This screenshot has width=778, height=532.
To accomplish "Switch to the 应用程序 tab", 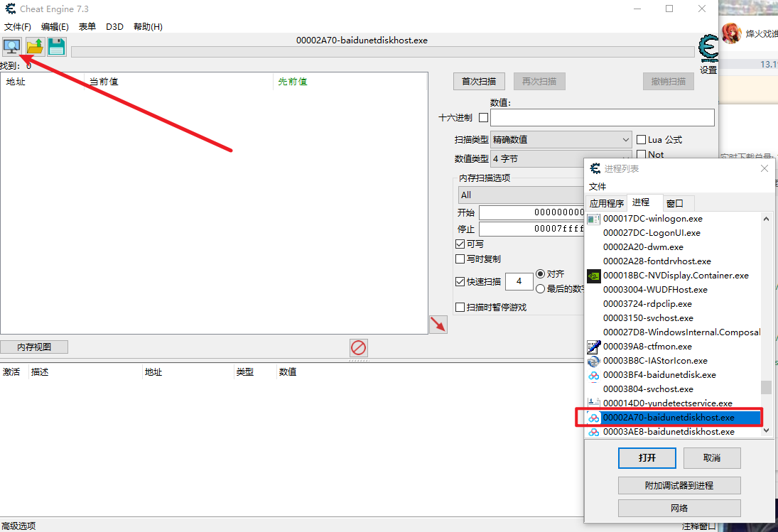I will [606, 204].
